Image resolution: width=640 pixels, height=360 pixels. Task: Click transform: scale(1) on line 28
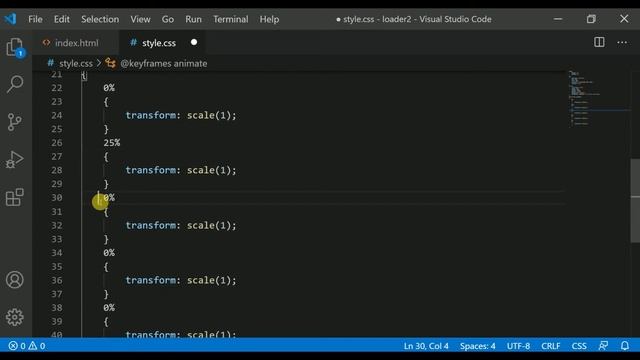click(181, 170)
